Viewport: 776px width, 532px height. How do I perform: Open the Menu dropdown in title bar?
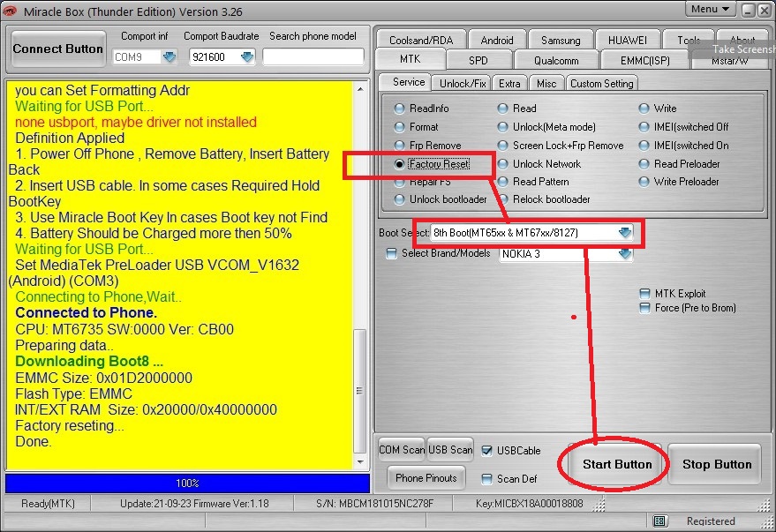pos(710,9)
